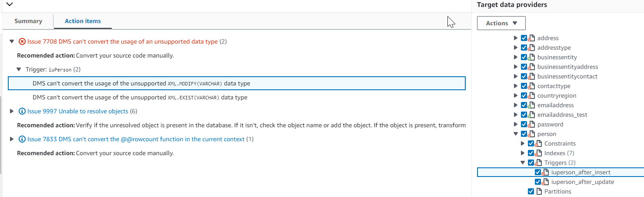Click the icon next to Constraints folder
Screen dimensions: 644x197
pyautogui.click(x=538, y=143)
